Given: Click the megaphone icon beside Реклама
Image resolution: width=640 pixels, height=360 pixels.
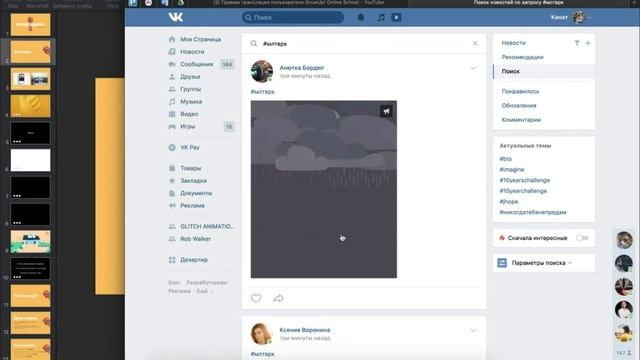Looking at the screenshot, I should pyautogui.click(x=172, y=206).
